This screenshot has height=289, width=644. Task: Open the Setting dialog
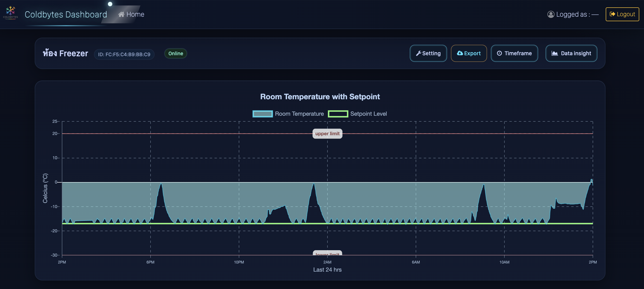click(x=428, y=53)
